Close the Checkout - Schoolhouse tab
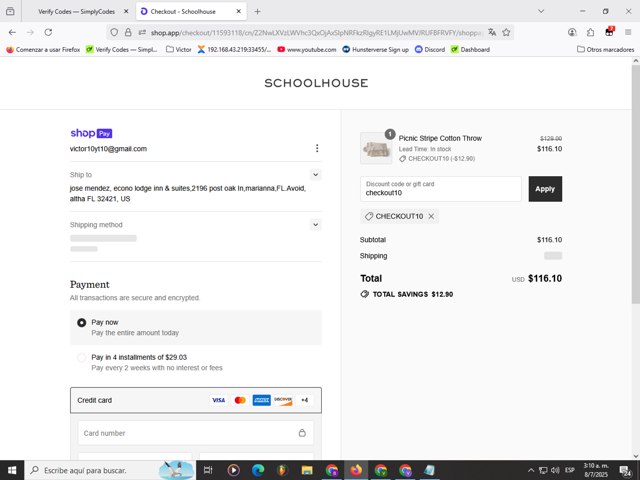This screenshot has height=480, width=640. [239, 11]
